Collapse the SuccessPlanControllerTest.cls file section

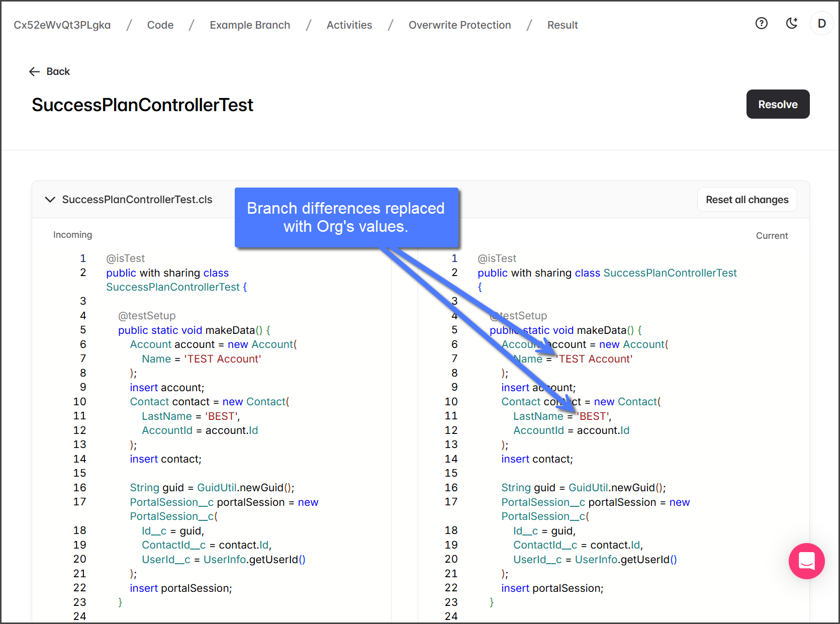pos(50,200)
